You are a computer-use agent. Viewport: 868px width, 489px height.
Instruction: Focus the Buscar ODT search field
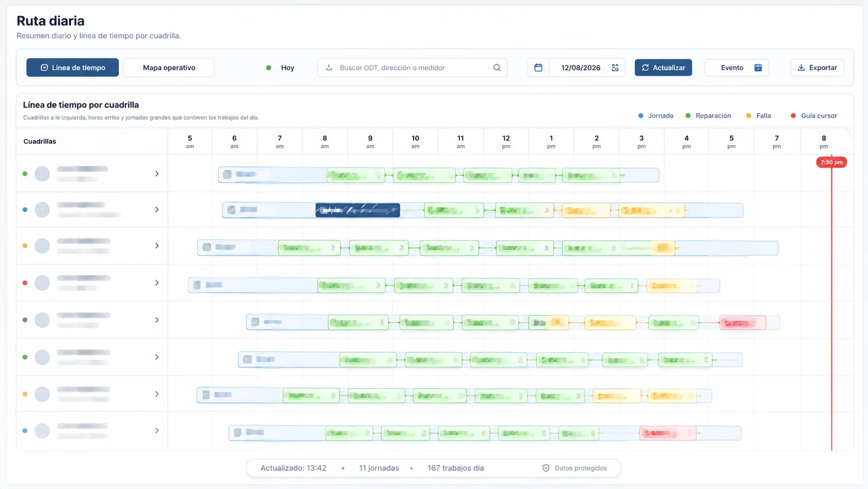point(412,68)
